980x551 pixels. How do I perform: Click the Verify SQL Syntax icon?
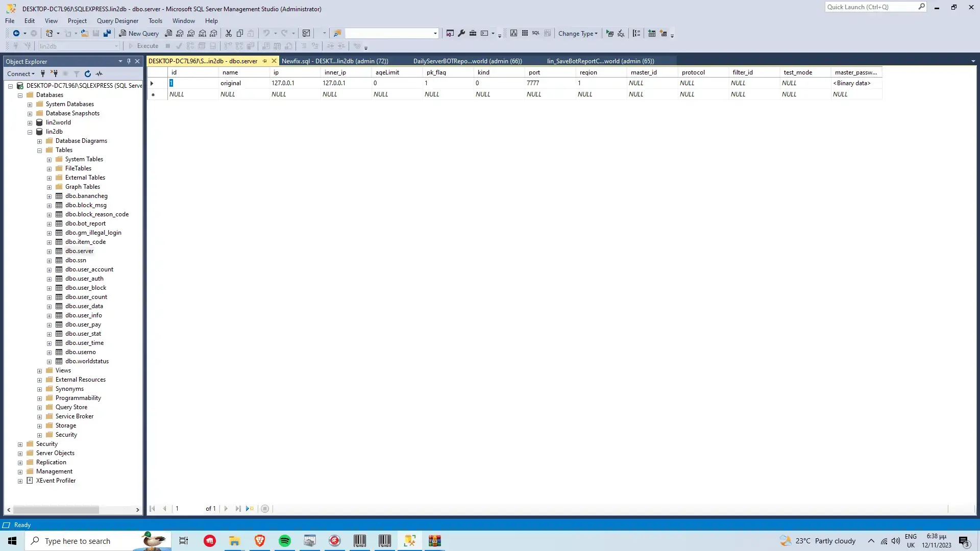[x=621, y=33]
